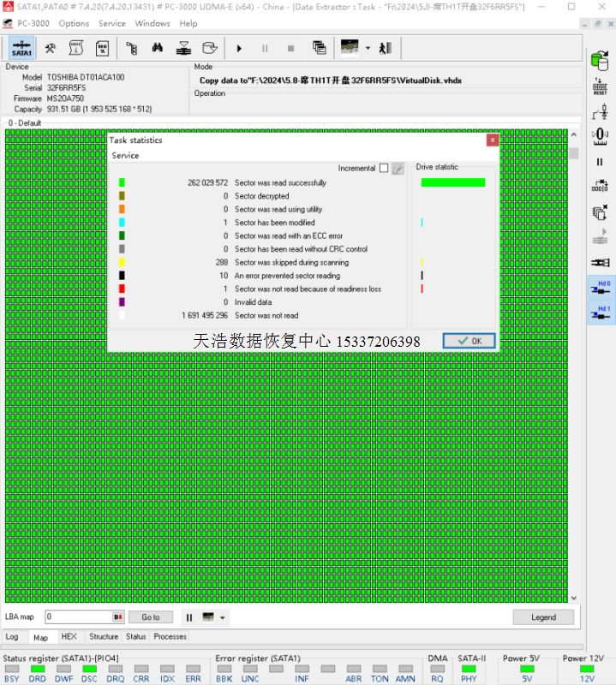This screenshot has height=685, width=616.
Task: Expand the dropdown arrow beside the bottom map icon
Action: pos(223,617)
